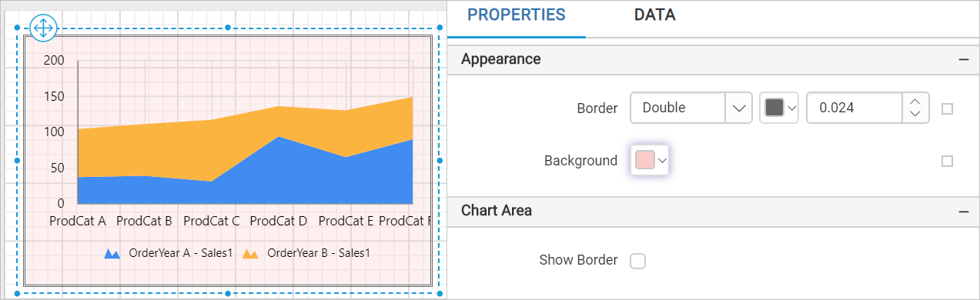980x300 pixels.
Task: Collapse the Appearance section
Action: coord(963,59)
